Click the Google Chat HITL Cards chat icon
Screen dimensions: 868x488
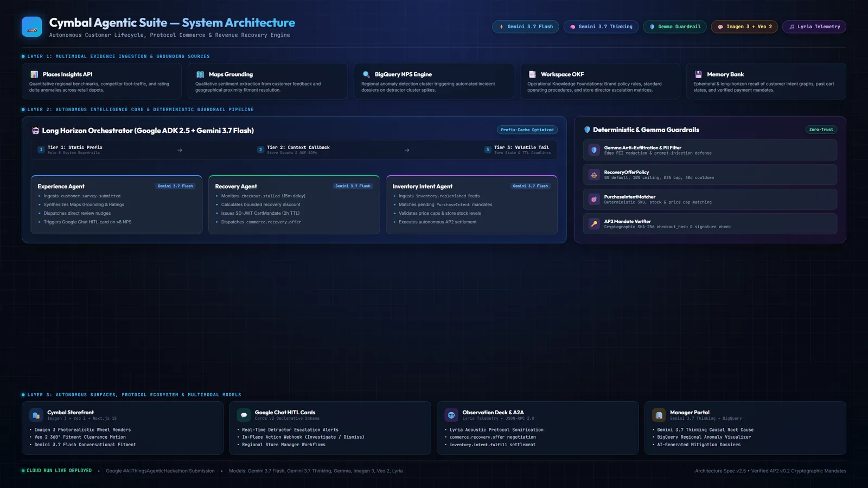(x=244, y=415)
